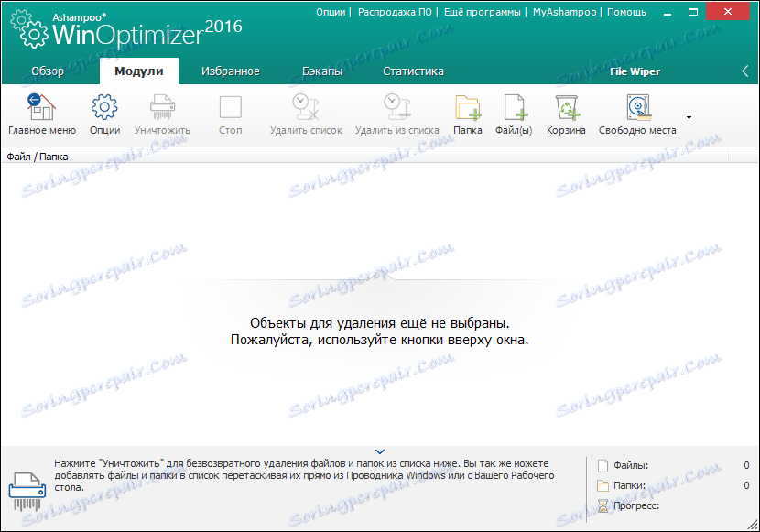Select the Корзина recycle bin icon
The height and width of the screenshot is (532, 760).
tap(566, 114)
